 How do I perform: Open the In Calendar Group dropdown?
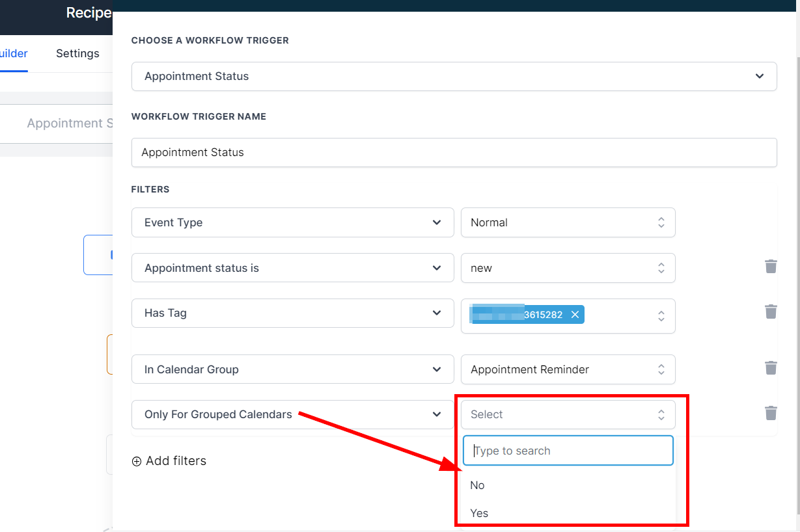pos(292,369)
